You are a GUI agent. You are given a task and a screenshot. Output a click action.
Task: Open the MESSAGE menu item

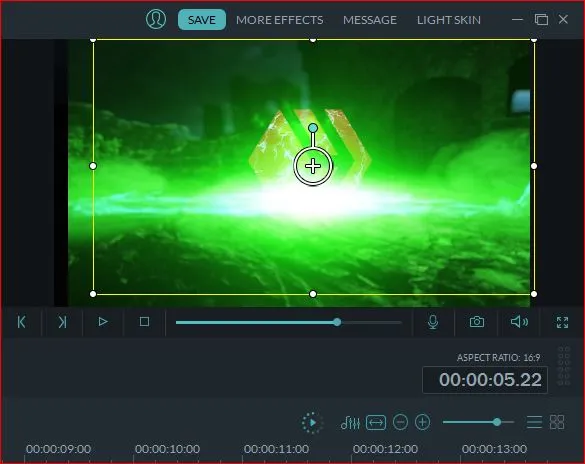pos(370,20)
